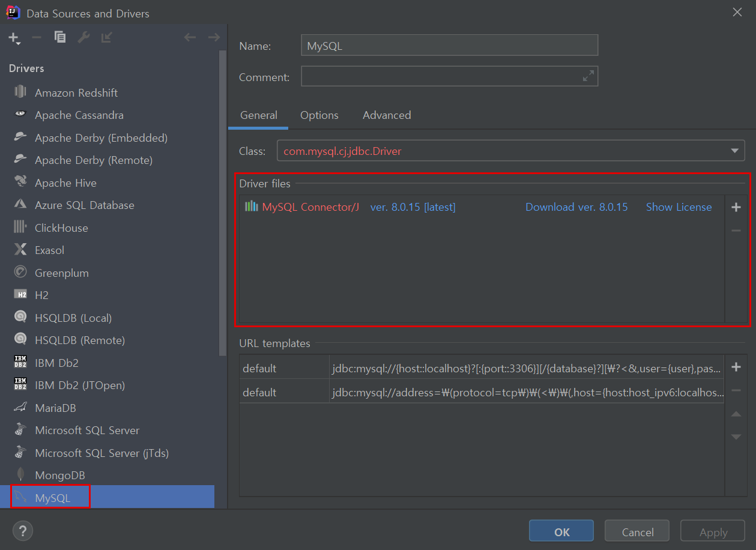Click the Apply button

[713, 531]
